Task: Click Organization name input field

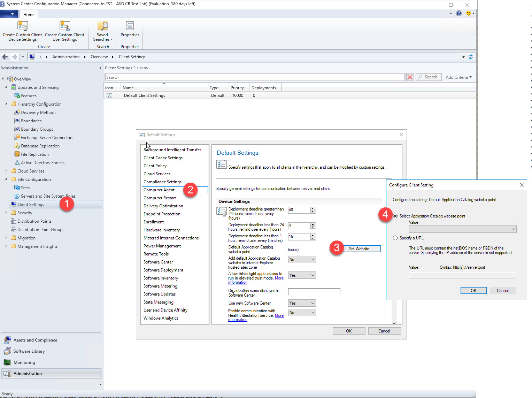Action: coord(314,292)
